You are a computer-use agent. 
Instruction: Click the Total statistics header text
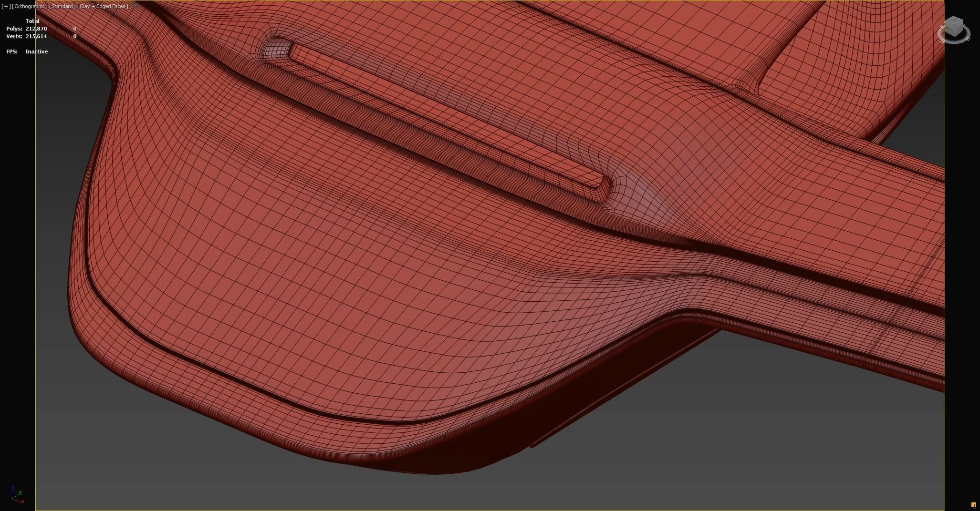click(x=32, y=21)
